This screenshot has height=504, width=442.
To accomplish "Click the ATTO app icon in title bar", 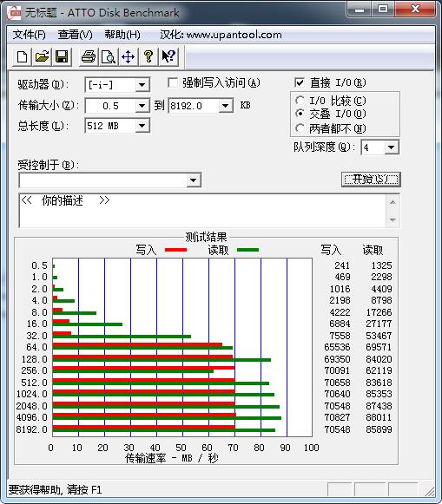I will [x=15, y=13].
